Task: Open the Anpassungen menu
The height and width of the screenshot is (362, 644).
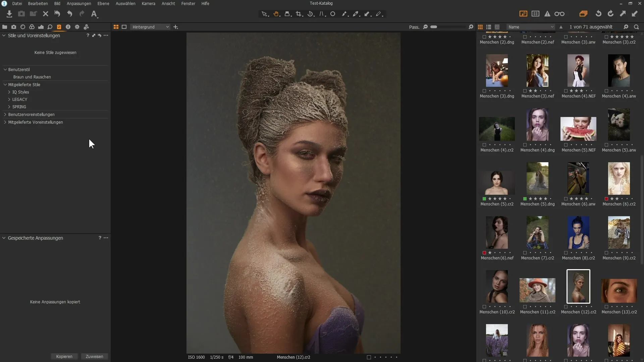Action: coord(79,3)
